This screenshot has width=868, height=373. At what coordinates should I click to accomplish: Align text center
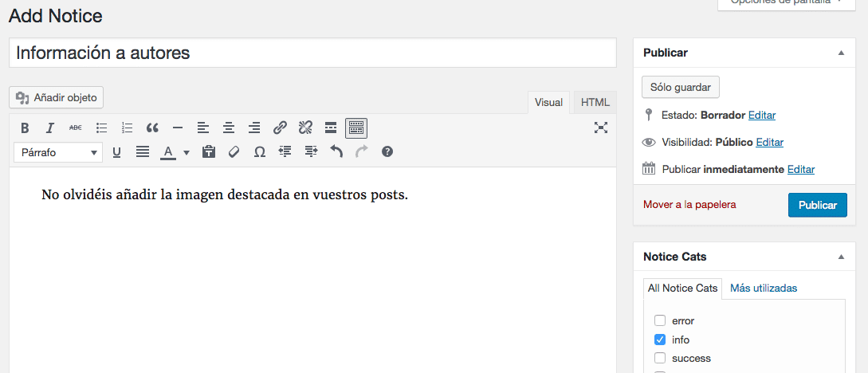[x=229, y=128]
